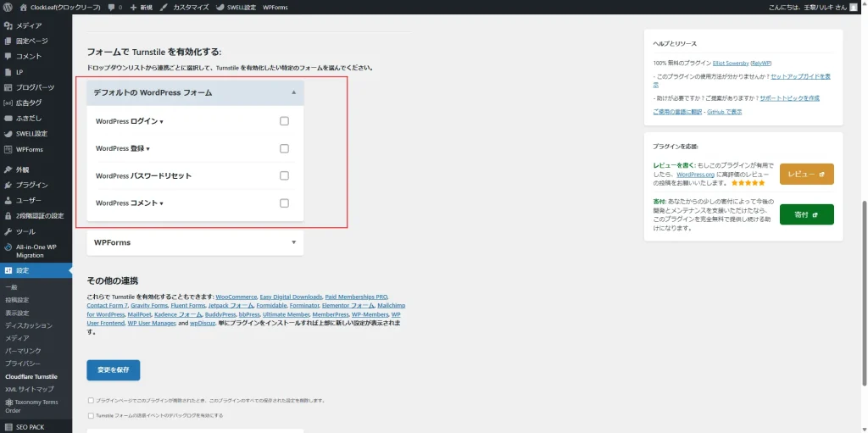The image size is (868, 433).
Task: Click the Tools wrench icon in sidebar
Action: pos(8,231)
